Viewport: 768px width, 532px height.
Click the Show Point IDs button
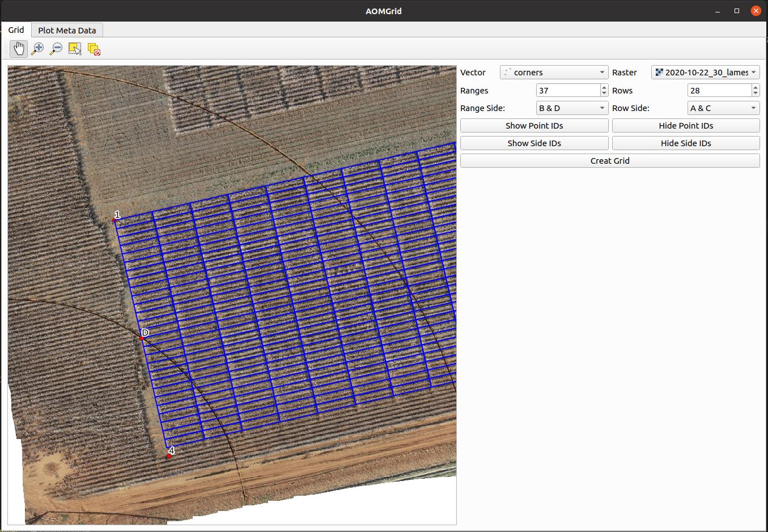pyautogui.click(x=534, y=125)
